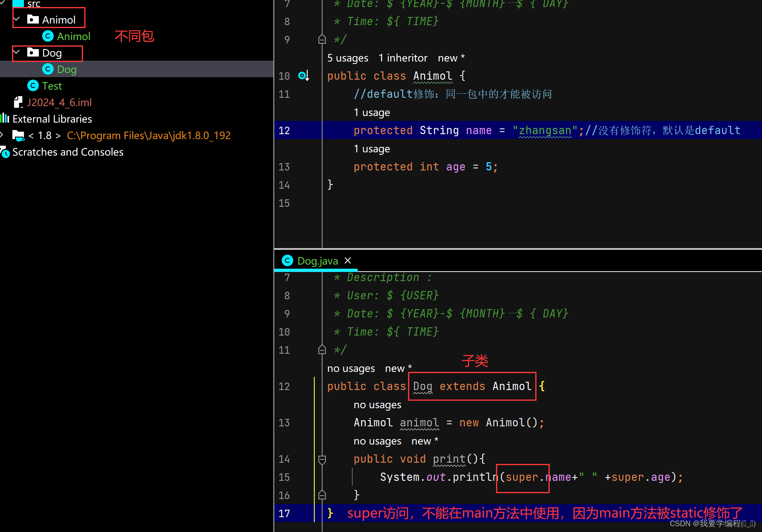The width and height of the screenshot is (762, 532).
Task: Click the Scratches and Consoles icon
Action: click(5, 152)
